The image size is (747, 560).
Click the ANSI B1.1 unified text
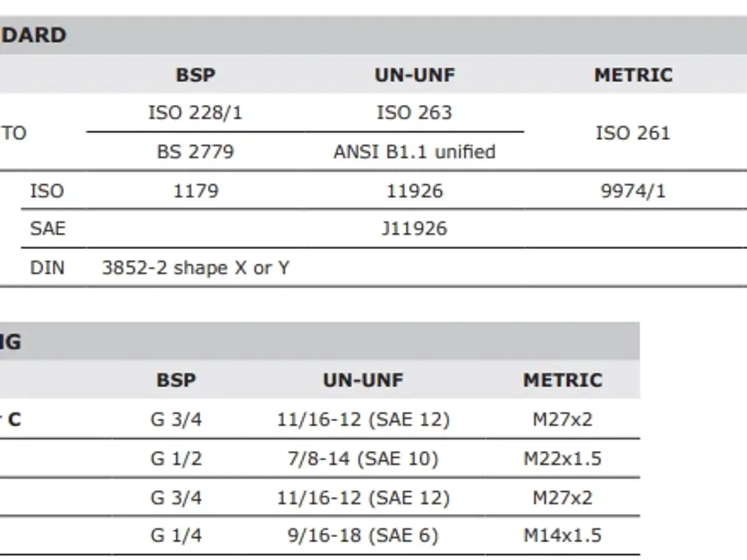coord(414,152)
